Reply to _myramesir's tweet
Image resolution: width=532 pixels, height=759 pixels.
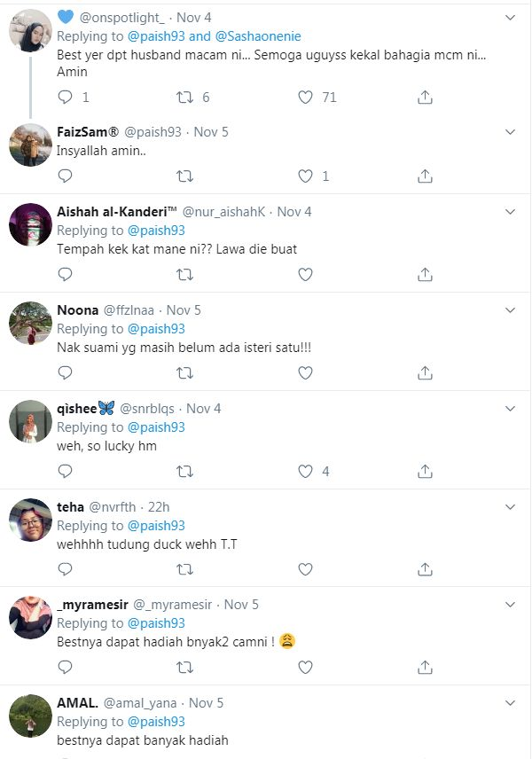point(65,668)
